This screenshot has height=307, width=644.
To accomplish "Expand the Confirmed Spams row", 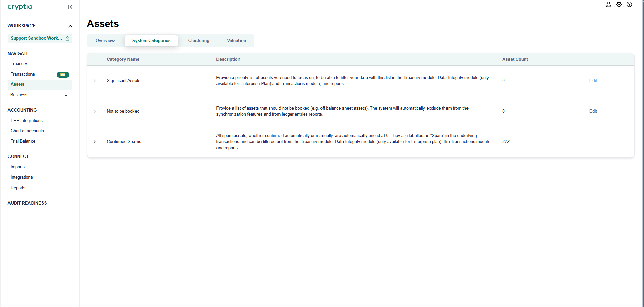I will coord(95,142).
